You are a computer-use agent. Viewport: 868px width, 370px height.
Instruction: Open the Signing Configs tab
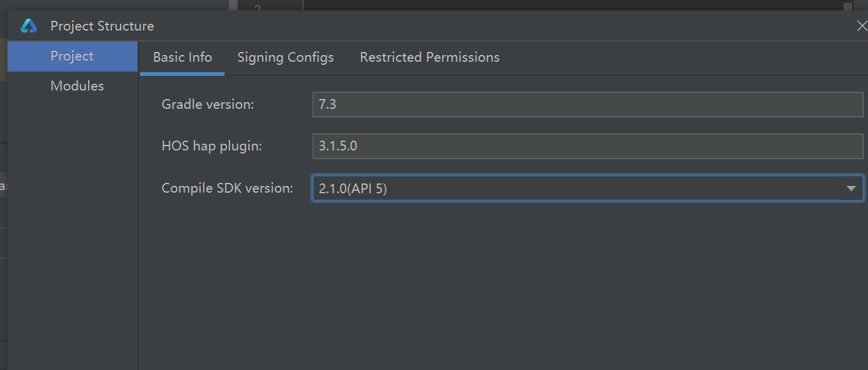[286, 57]
